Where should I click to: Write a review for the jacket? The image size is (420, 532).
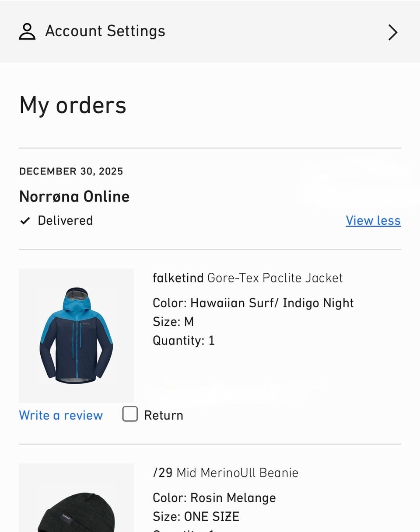(x=61, y=415)
